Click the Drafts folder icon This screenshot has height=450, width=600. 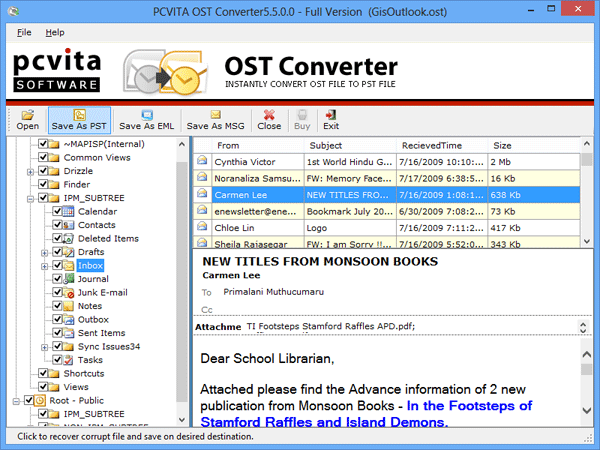click(x=68, y=252)
